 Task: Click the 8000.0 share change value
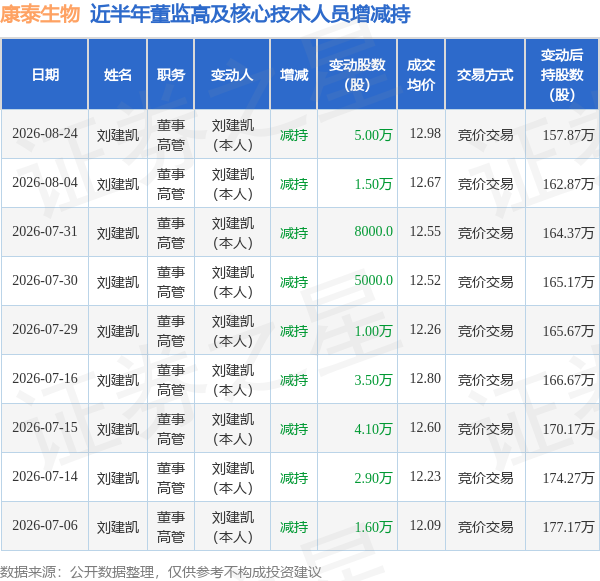(x=373, y=232)
